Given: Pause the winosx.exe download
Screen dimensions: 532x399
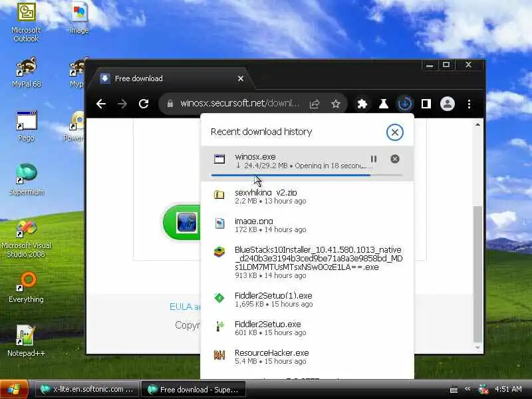Looking at the screenshot, I should click(374, 159).
